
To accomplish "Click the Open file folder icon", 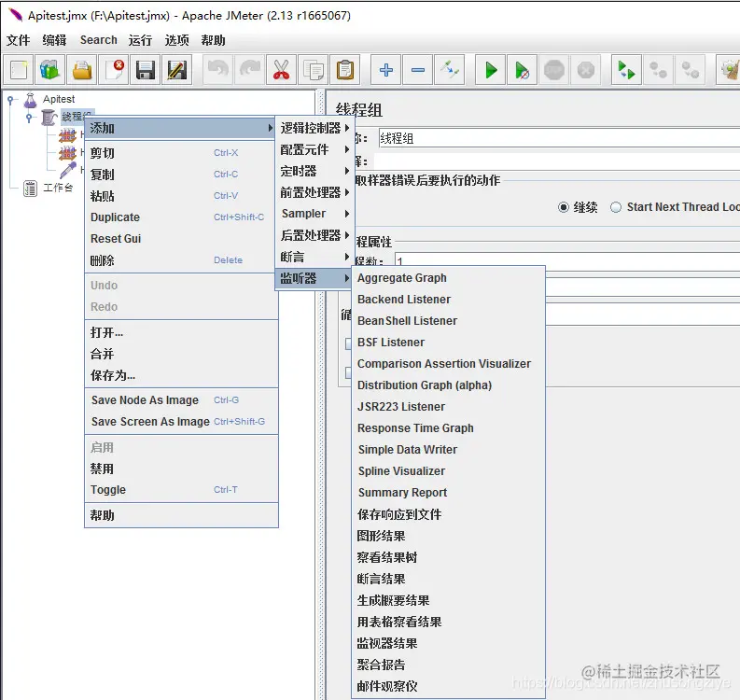I will coord(82,70).
